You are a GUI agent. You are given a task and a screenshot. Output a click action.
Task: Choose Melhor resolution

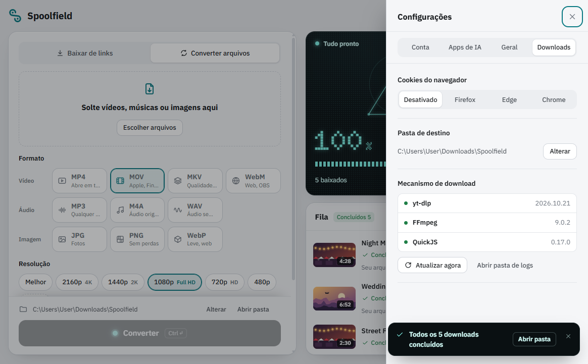click(x=36, y=282)
